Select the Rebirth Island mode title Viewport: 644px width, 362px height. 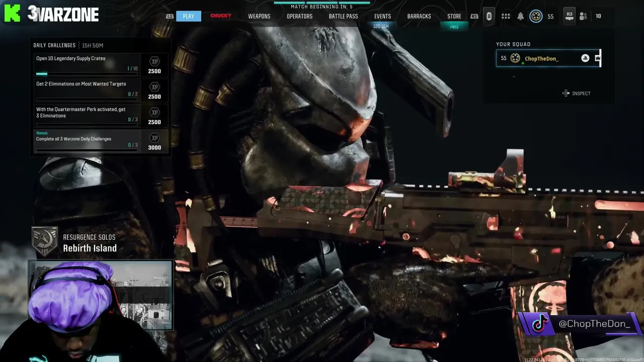click(90, 248)
